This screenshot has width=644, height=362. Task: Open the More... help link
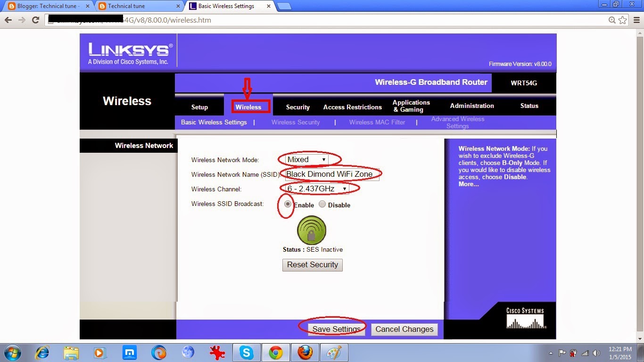(x=469, y=184)
